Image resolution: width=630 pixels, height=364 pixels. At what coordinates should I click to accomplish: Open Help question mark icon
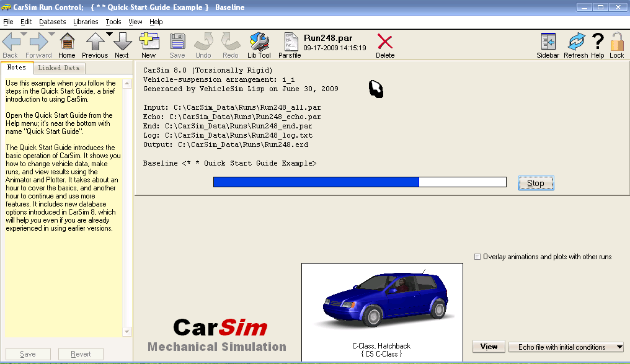click(598, 42)
